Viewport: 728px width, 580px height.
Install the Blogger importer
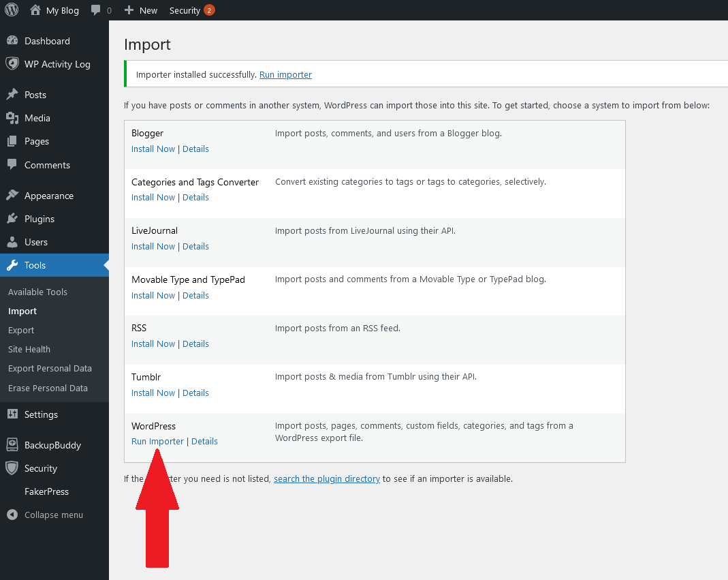(x=153, y=149)
